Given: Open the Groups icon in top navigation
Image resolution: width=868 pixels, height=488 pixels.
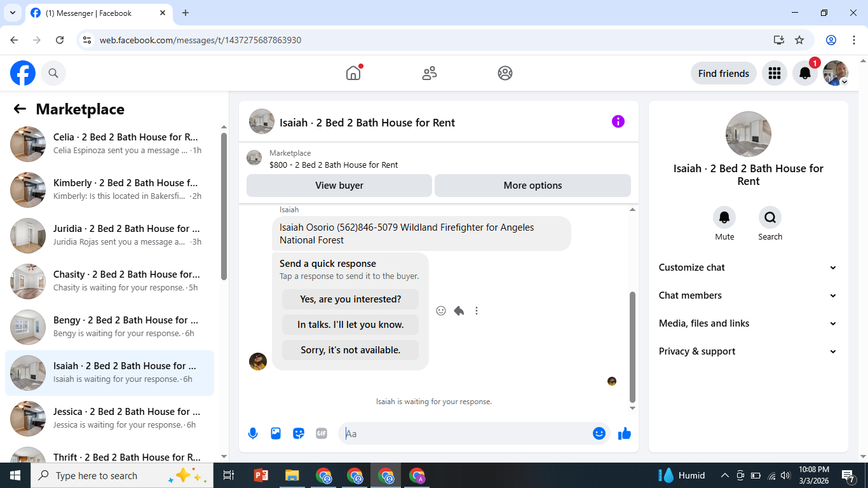Looking at the screenshot, I should tap(505, 73).
